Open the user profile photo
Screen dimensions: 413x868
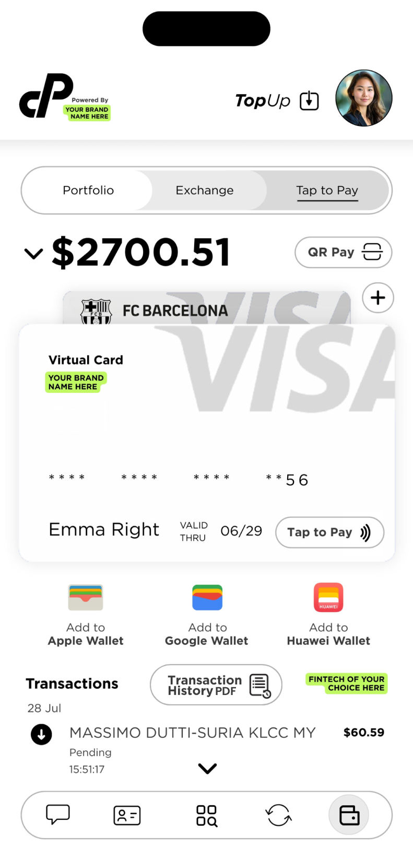[363, 98]
